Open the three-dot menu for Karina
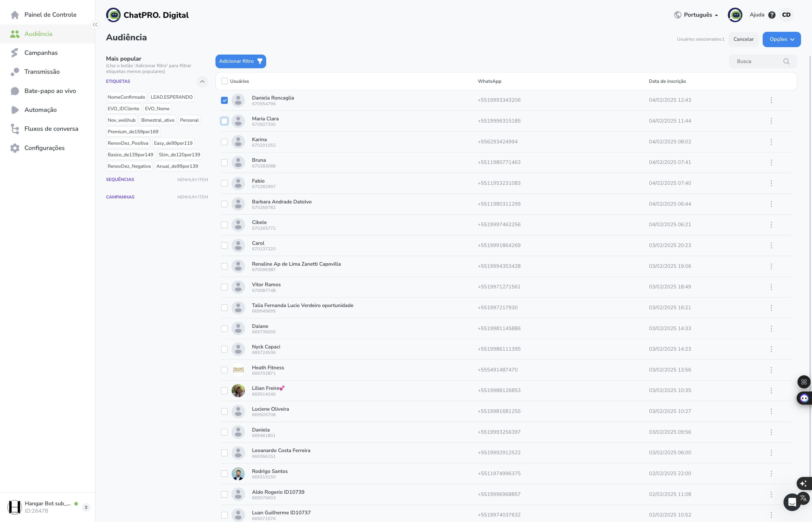 [771, 142]
